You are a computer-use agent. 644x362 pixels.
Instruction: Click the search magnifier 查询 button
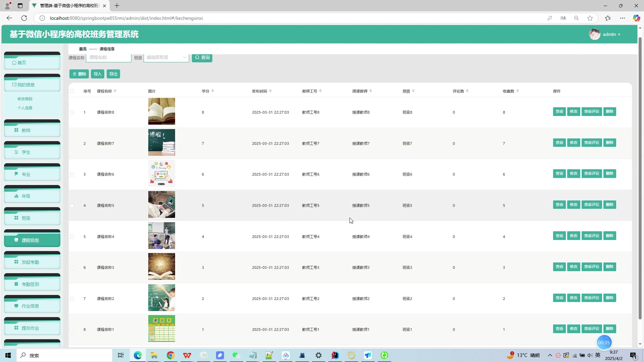click(x=202, y=58)
